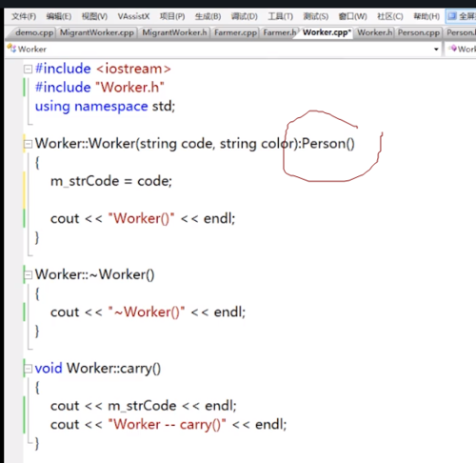Open the 视图(V) menu
The height and width of the screenshot is (463, 476).
(x=94, y=16)
